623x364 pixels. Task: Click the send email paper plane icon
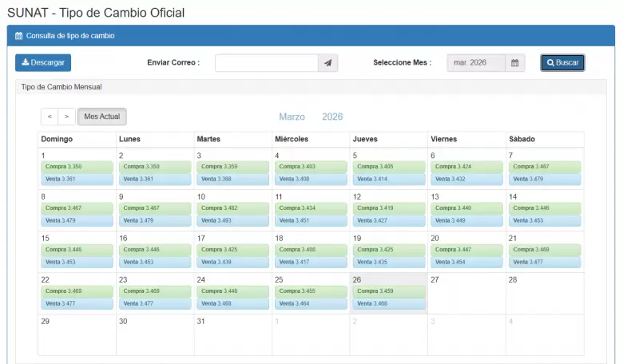327,63
